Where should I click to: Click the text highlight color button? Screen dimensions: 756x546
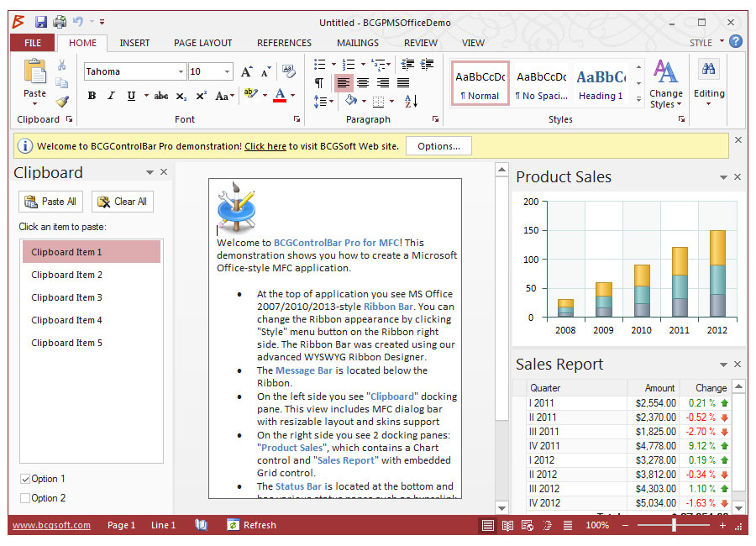[x=250, y=95]
